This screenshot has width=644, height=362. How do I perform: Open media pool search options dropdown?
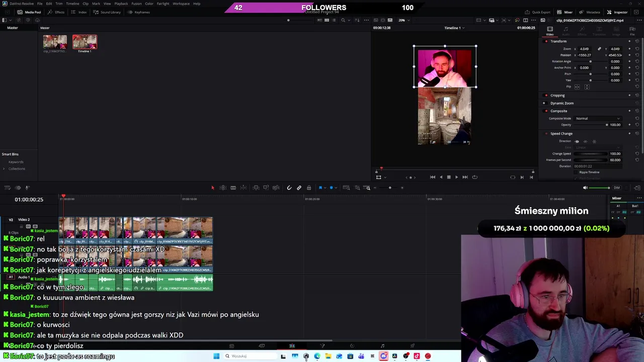[350, 20]
